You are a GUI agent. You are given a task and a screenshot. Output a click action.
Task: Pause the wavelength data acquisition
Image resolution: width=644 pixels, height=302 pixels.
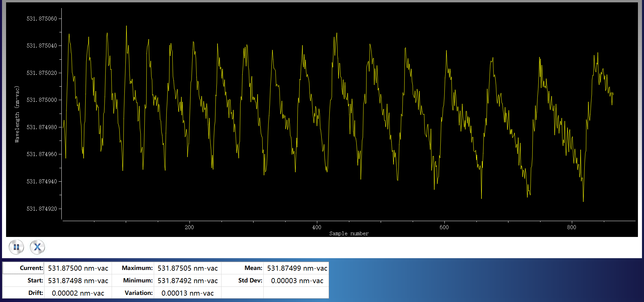[16, 247]
